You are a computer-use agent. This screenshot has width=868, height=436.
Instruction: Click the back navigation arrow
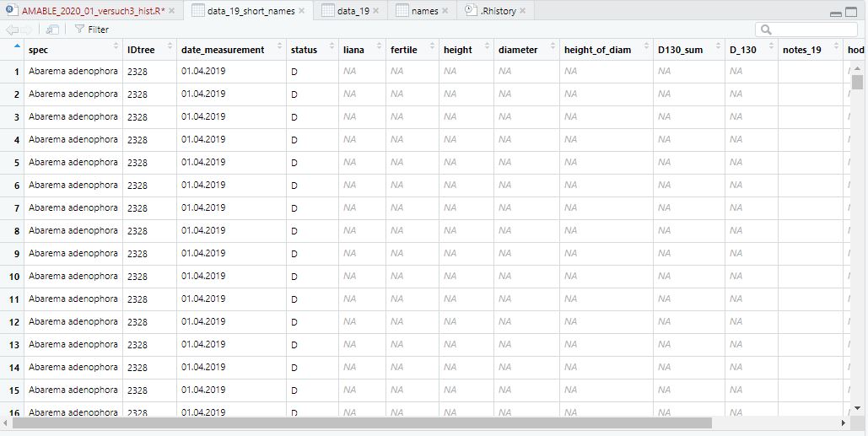pos(12,30)
